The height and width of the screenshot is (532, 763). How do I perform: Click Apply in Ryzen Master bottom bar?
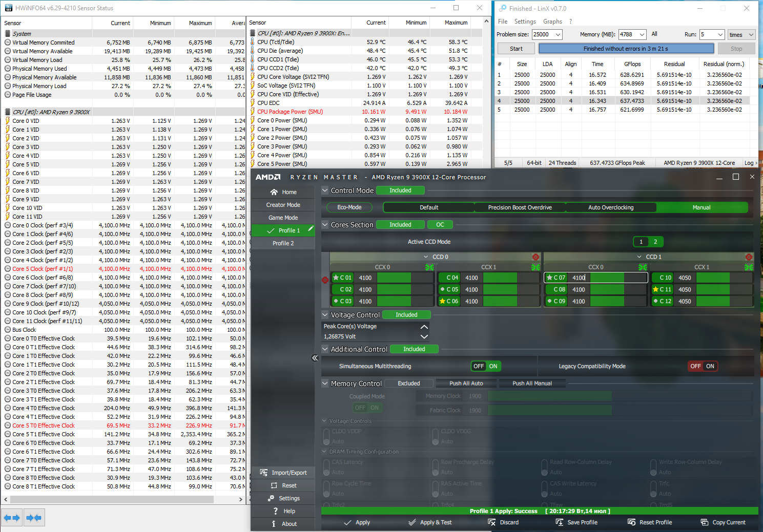pos(357,522)
